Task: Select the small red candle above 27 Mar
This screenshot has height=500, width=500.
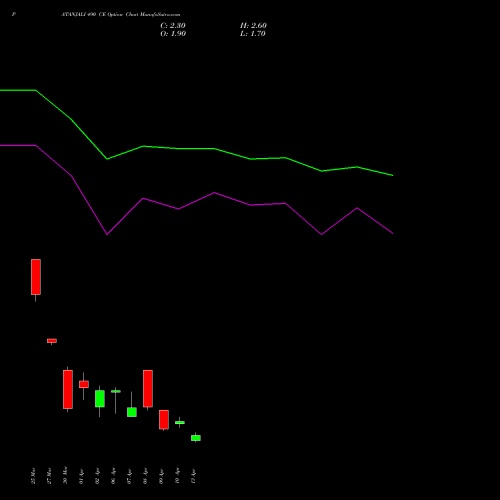Action: point(52,341)
